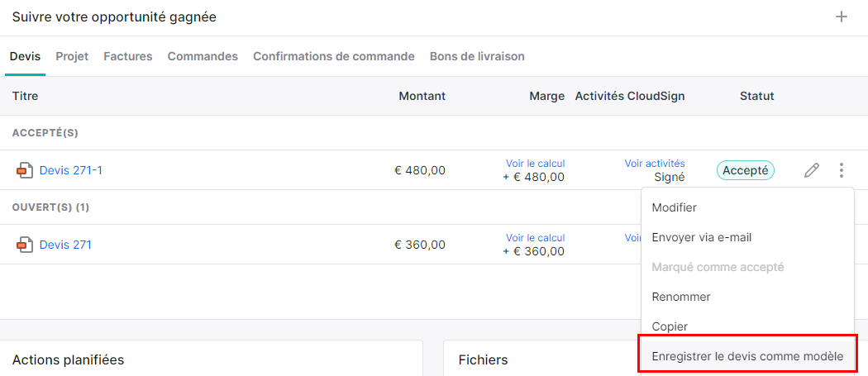
Task: Click the document icon beside Devis 271
Action: [x=24, y=245]
